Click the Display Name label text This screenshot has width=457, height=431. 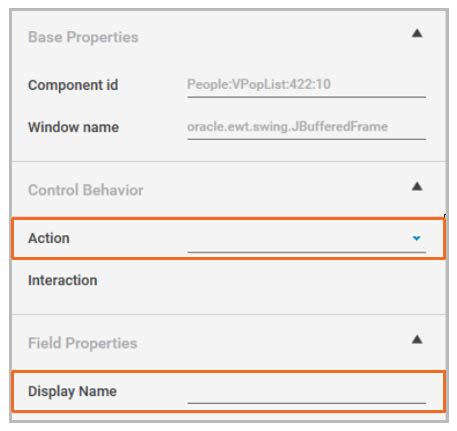pyautogui.click(x=72, y=391)
